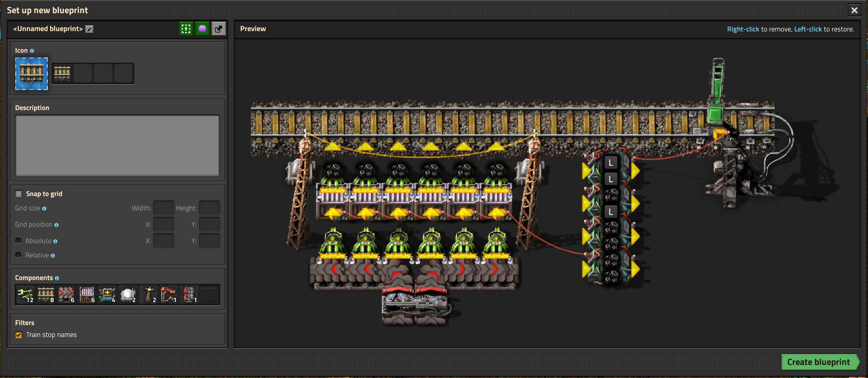The height and width of the screenshot is (378, 868).
Task: Click the purple chip button in the header
Action: point(202,29)
